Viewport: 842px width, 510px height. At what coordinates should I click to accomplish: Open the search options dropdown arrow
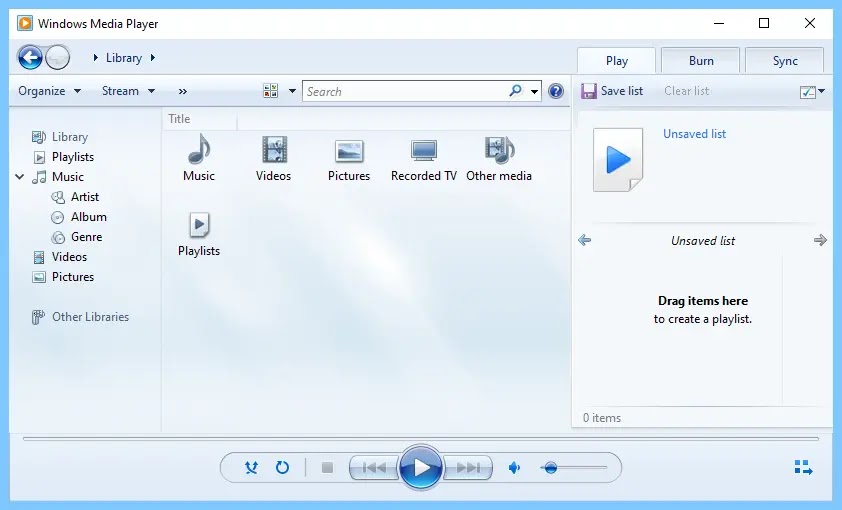pos(534,91)
